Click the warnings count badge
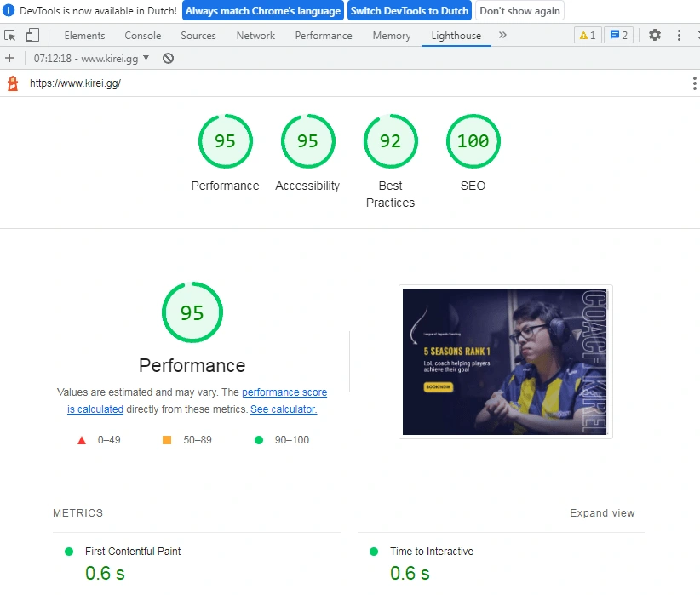 (588, 35)
